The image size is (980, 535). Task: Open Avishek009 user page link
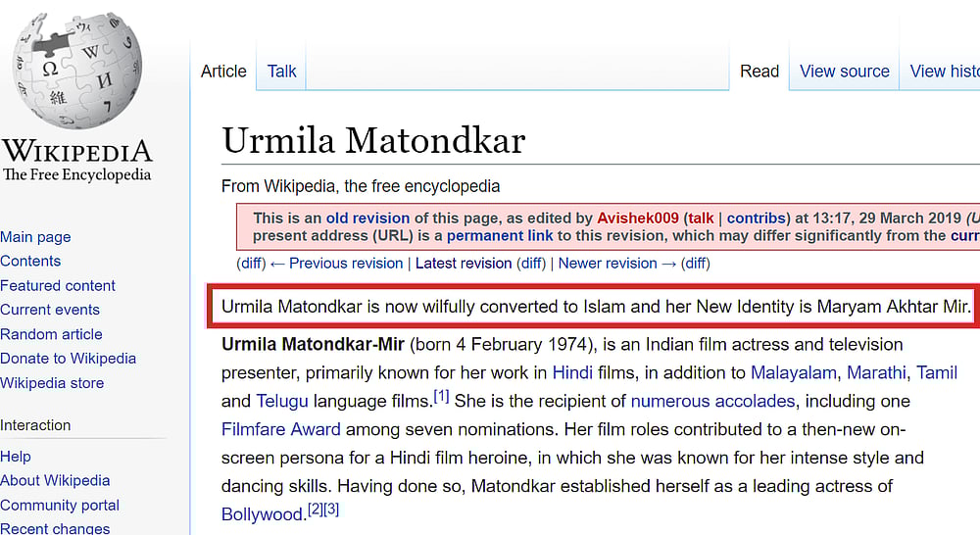[x=639, y=219]
